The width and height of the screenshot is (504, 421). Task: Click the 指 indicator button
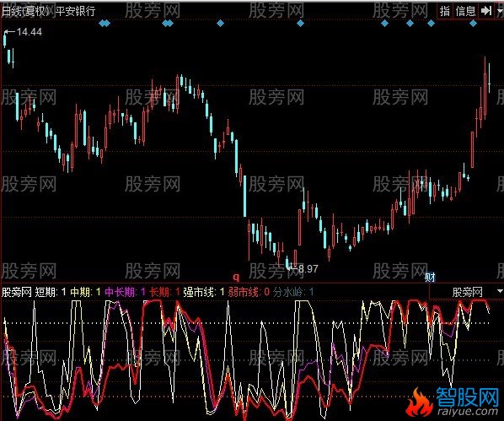click(444, 11)
